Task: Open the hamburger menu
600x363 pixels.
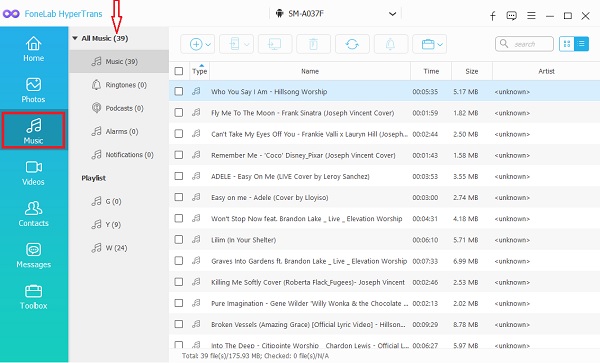Action: pos(531,16)
